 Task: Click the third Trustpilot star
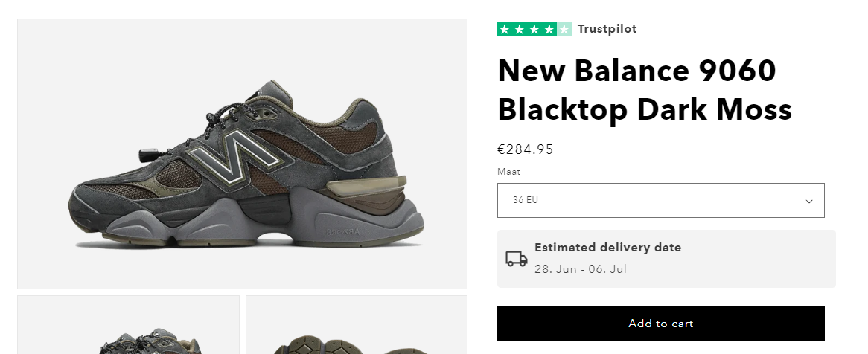(534, 30)
